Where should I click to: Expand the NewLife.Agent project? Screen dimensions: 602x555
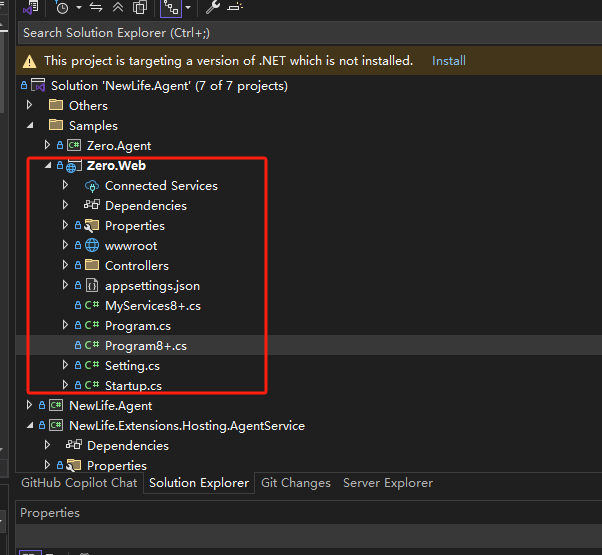click(30, 405)
